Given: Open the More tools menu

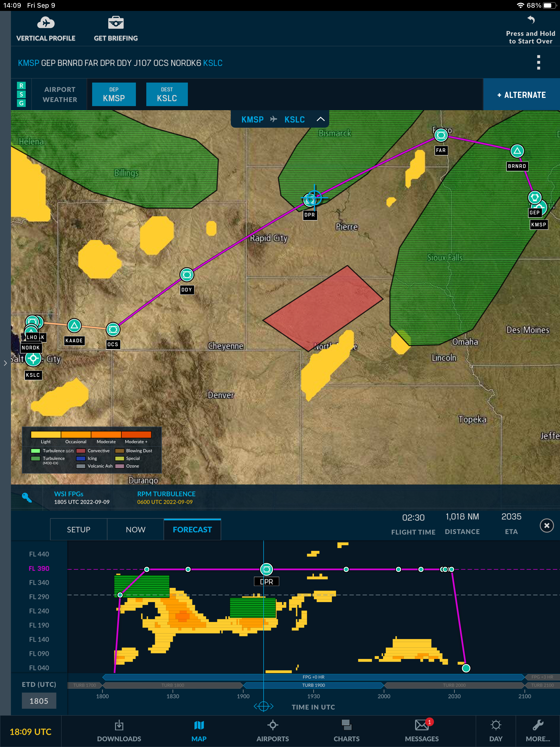Looking at the screenshot, I should pyautogui.click(x=538, y=731).
